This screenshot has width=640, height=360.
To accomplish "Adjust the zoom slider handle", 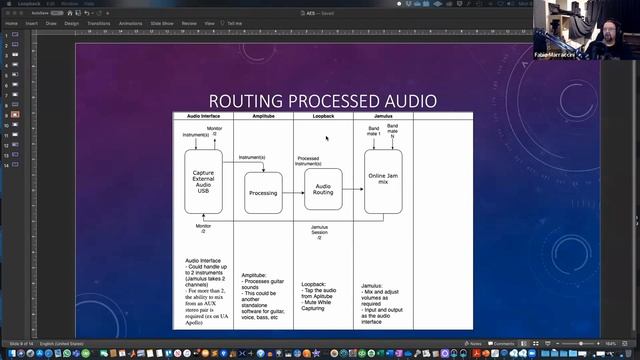I will coord(581,344).
